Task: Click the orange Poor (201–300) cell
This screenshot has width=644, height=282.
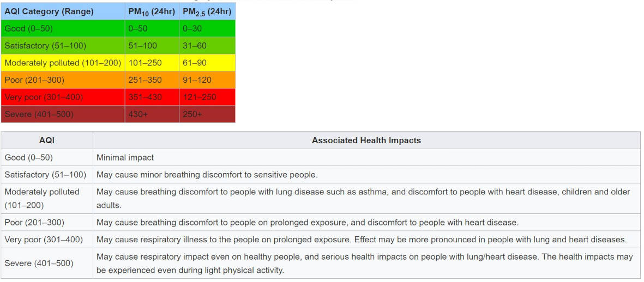Action: 63,80
